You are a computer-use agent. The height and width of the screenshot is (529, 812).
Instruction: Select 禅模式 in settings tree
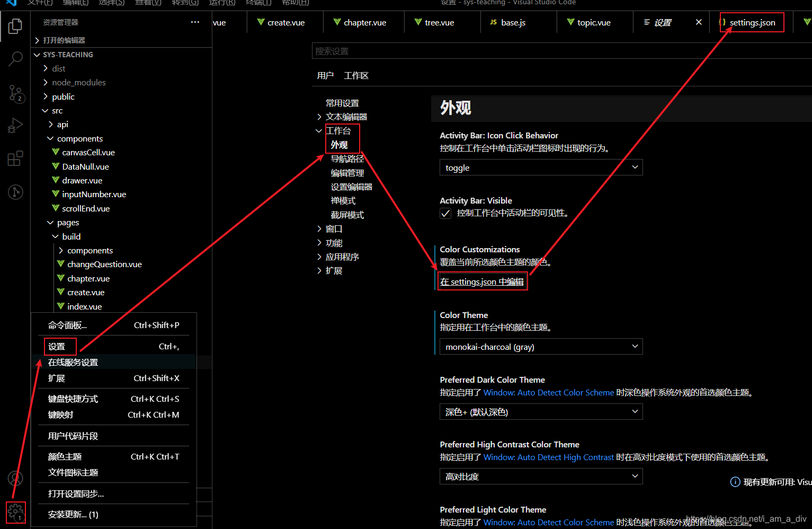click(x=343, y=200)
